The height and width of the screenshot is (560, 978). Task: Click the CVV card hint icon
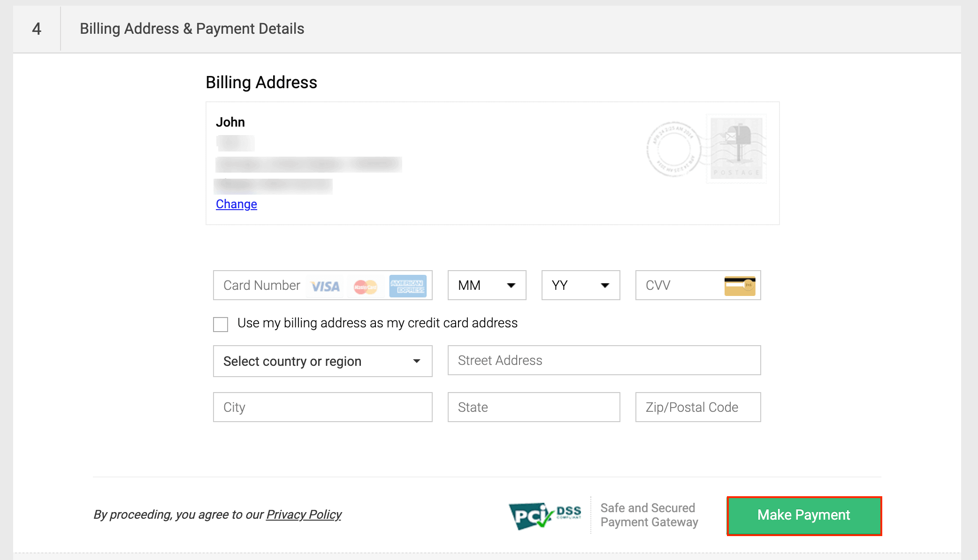pos(740,286)
